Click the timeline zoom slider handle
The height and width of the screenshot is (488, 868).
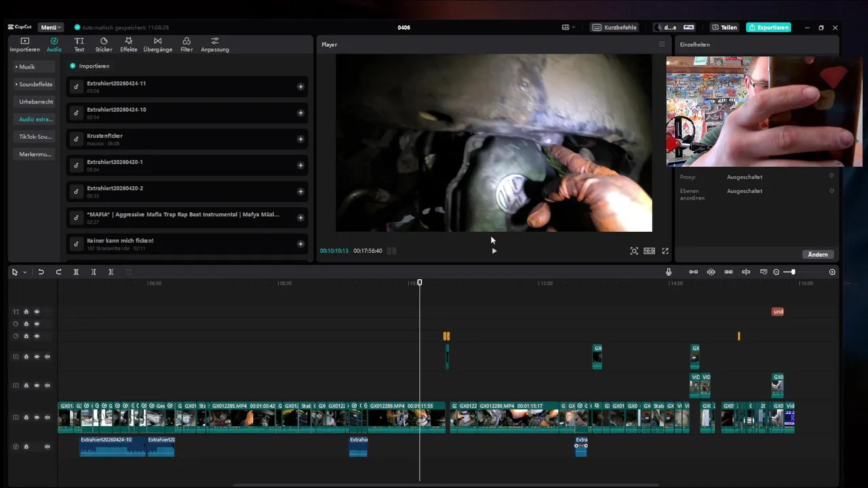pos(793,272)
